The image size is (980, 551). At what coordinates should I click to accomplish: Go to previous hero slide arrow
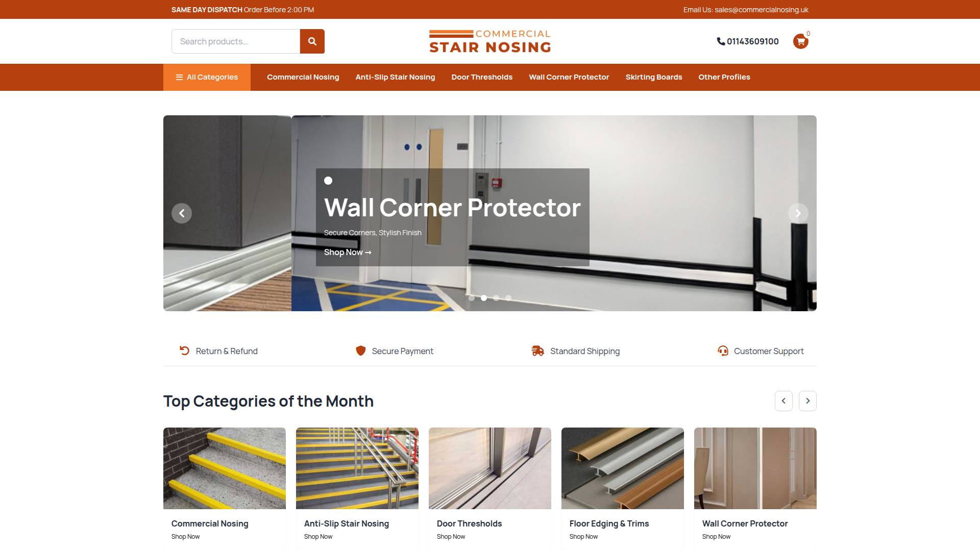(x=182, y=213)
